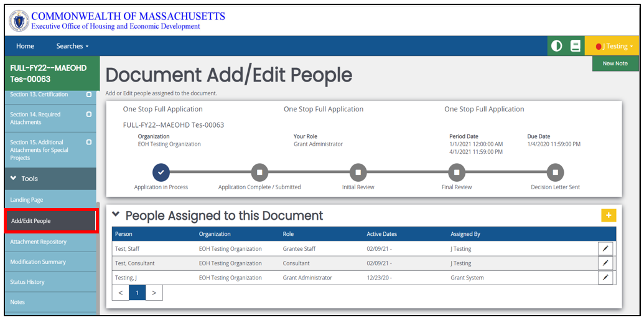
Task: Click the sidebar vertical scrollbar
Action: 98,258
